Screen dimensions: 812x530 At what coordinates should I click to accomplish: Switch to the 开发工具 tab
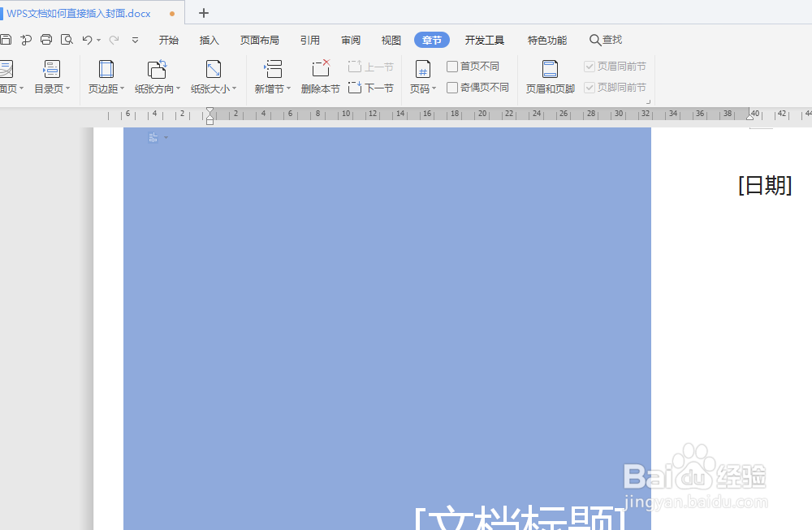[x=484, y=40]
